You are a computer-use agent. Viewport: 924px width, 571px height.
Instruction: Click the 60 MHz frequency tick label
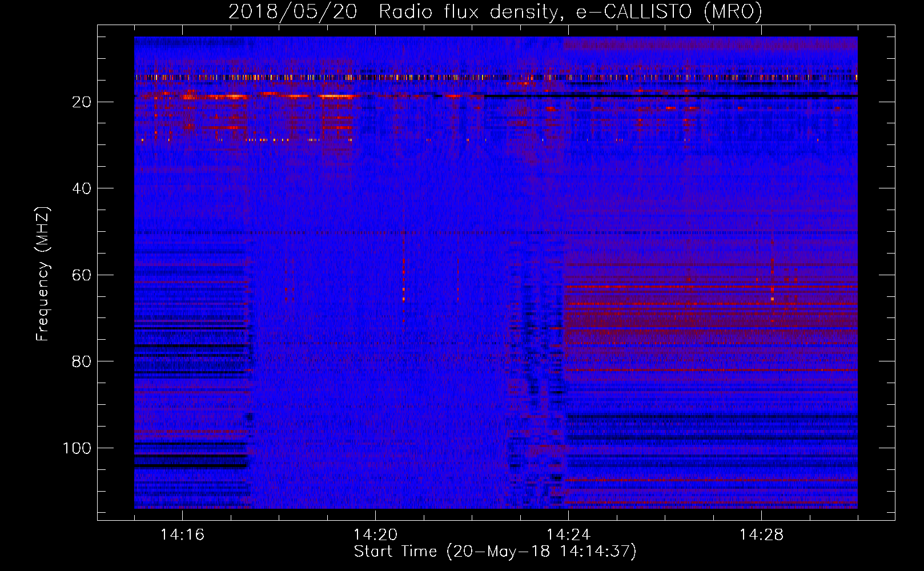(x=82, y=275)
